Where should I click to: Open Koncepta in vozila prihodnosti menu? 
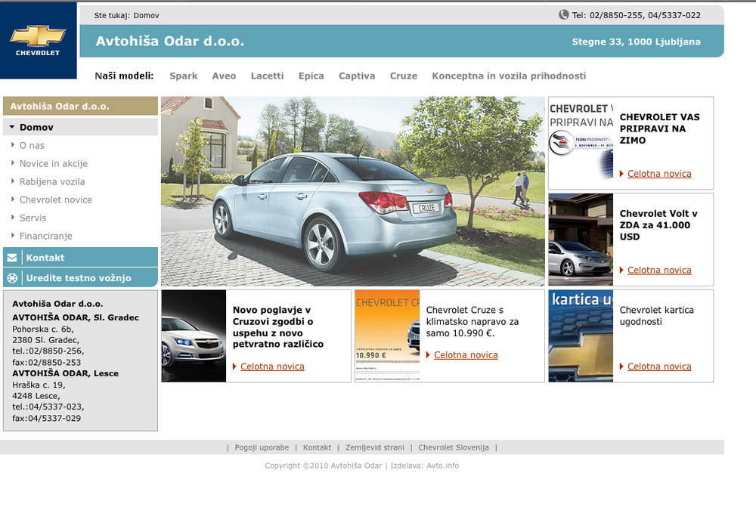[509, 76]
